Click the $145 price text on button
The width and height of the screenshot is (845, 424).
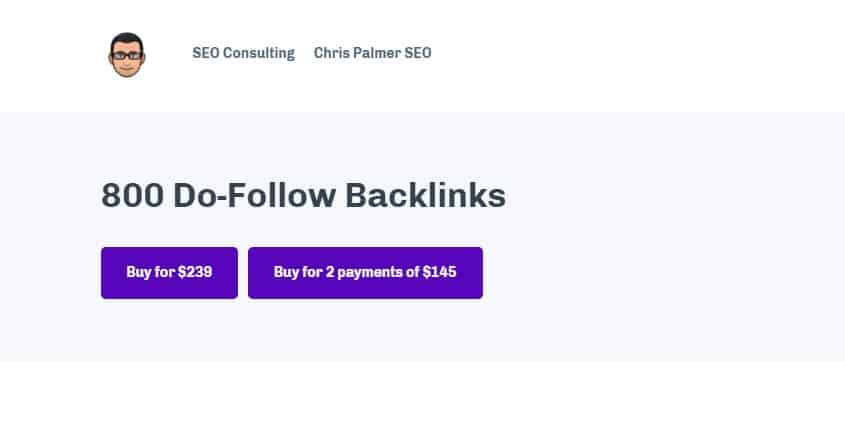[x=439, y=272]
